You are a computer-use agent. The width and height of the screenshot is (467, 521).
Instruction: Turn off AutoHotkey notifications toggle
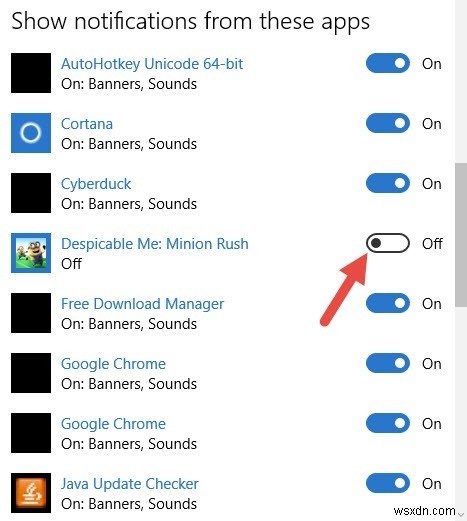pyautogui.click(x=388, y=63)
